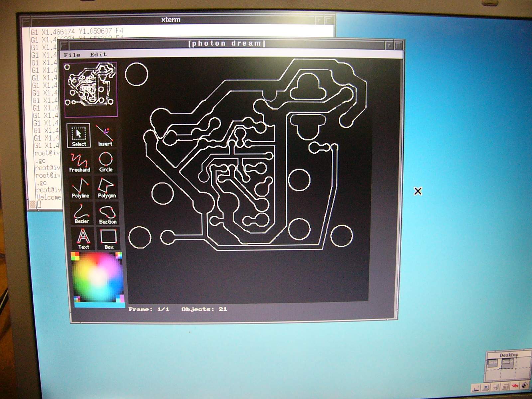Image resolution: width=532 pixels, height=399 pixels.
Task: Select the Text tool
Action: point(83,239)
